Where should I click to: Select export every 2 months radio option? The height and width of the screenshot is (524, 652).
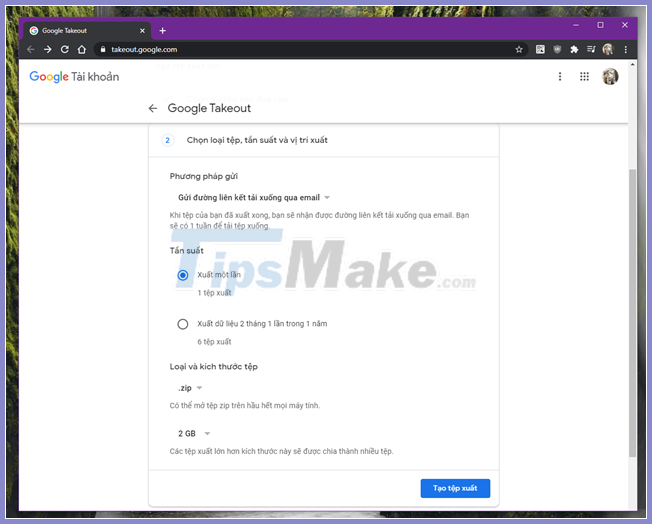(x=183, y=324)
